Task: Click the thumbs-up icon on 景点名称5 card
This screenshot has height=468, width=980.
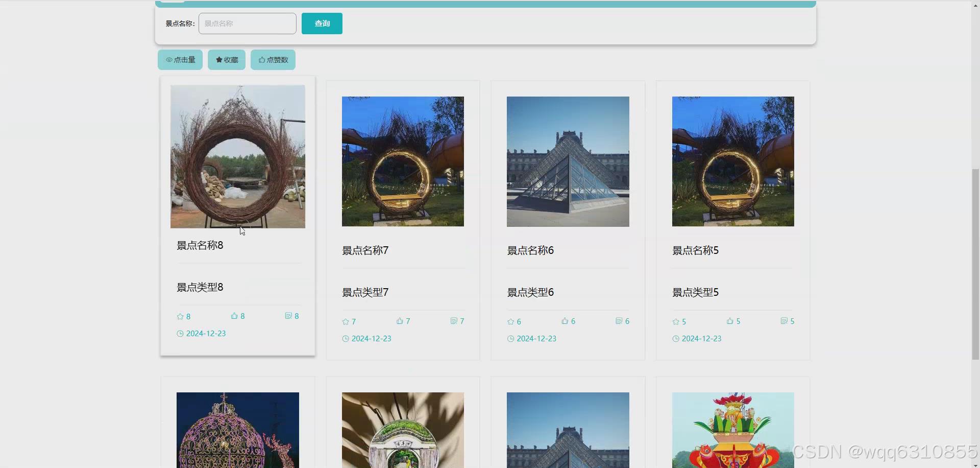Action: pyautogui.click(x=730, y=321)
